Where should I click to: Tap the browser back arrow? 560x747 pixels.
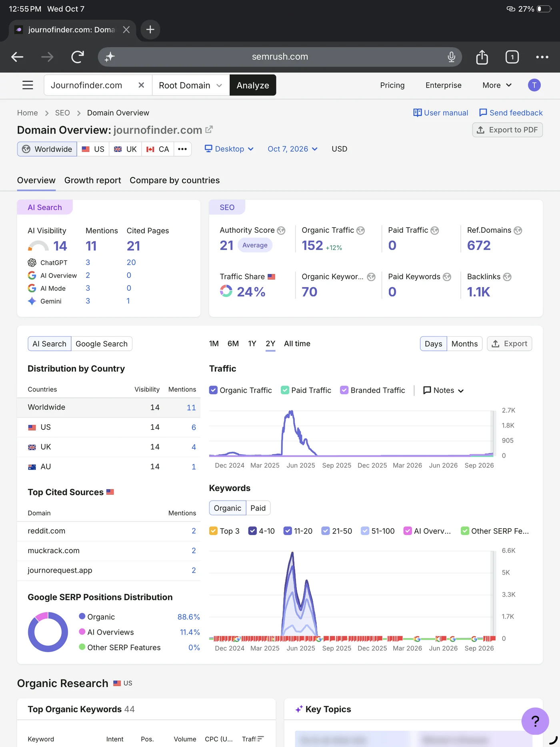pos(17,57)
